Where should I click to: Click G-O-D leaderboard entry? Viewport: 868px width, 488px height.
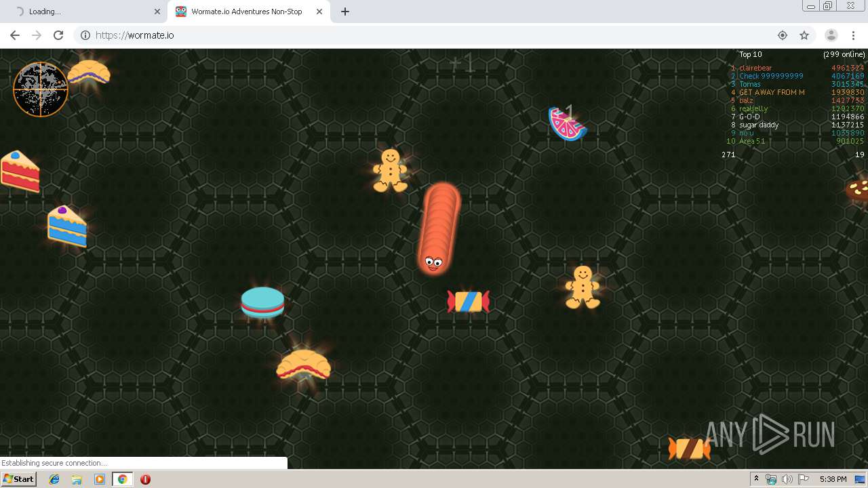click(x=749, y=117)
